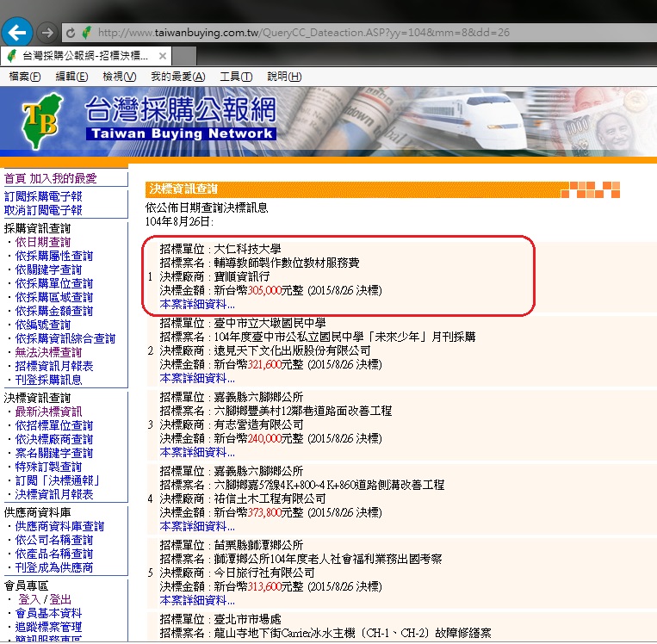
Task: Open 特殊訂製查詢 link
Action: [48, 467]
